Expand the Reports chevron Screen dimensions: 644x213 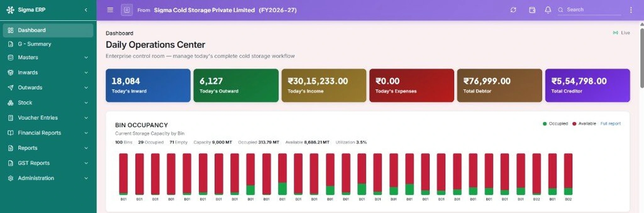[86, 148]
